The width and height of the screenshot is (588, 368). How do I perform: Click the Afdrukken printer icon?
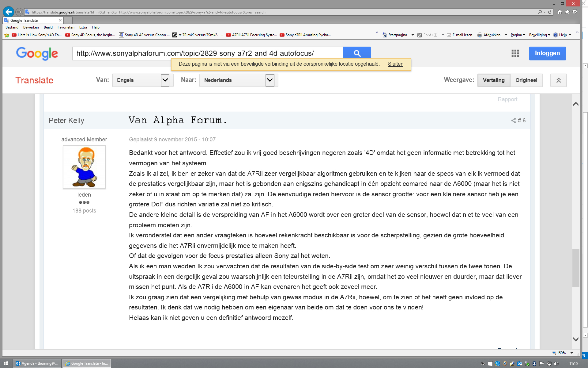pyautogui.click(x=480, y=35)
